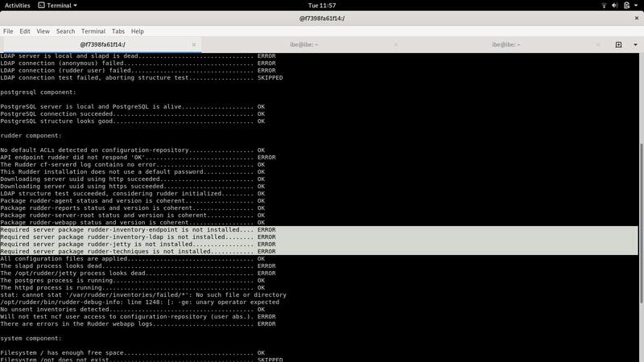The height and width of the screenshot is (362, 644).
Task: Click line 'The postgres process is running'
Action: pyautogui.click(x=132, y=280)
